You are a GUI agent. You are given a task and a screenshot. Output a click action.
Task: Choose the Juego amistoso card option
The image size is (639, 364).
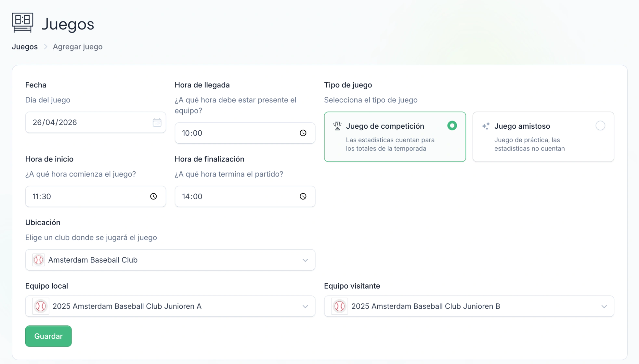click(x=543, y=137)
